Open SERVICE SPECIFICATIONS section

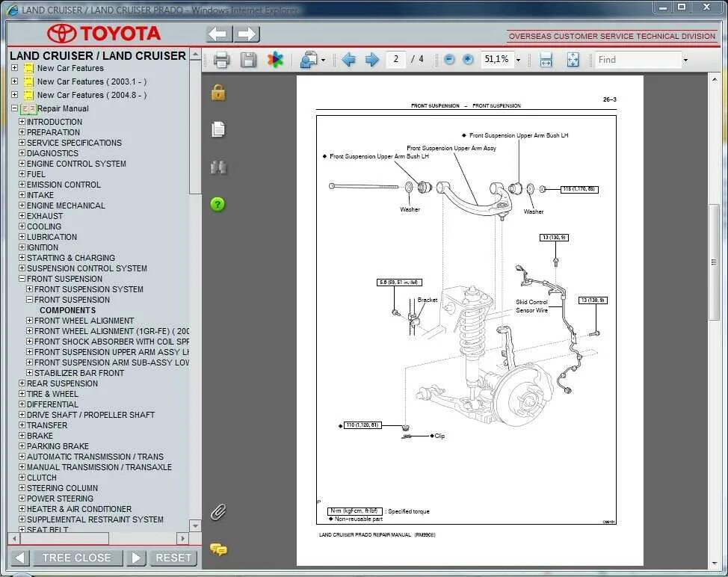point(74,143)
